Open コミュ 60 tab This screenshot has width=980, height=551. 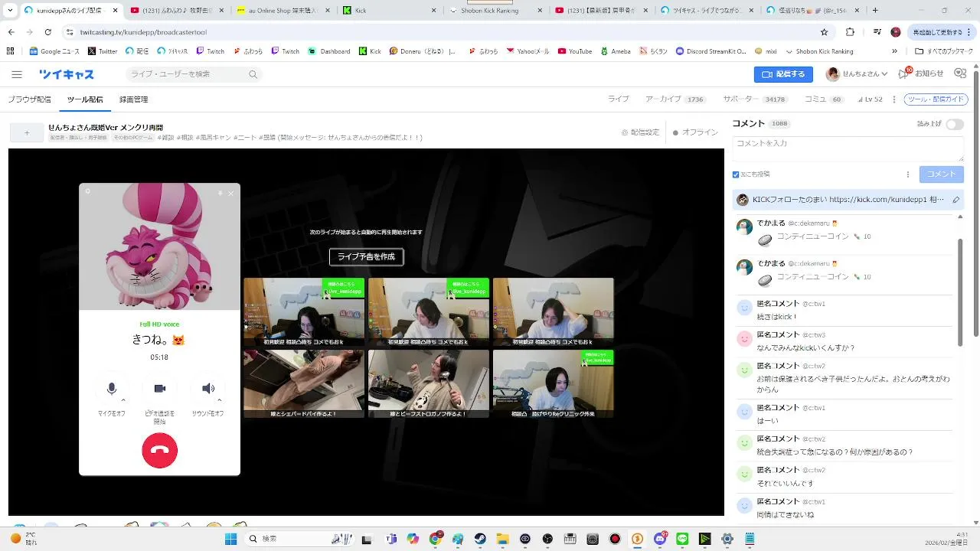click(x=823, y=99)
